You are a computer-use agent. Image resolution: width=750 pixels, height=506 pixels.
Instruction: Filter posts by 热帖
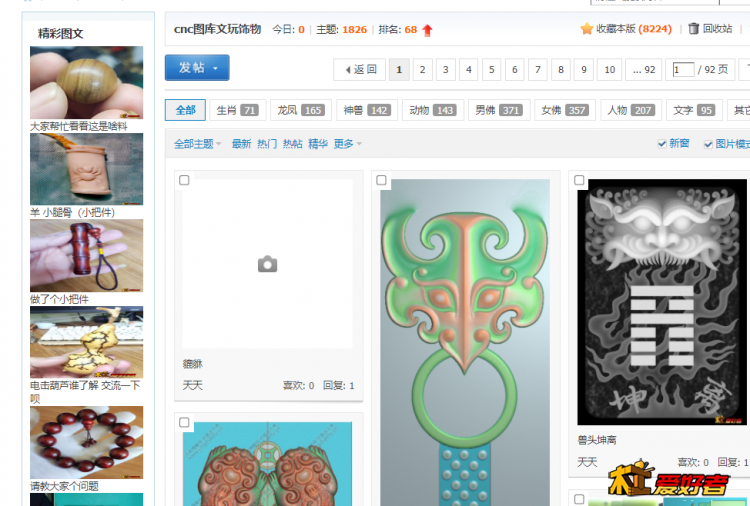coord(292,144)
